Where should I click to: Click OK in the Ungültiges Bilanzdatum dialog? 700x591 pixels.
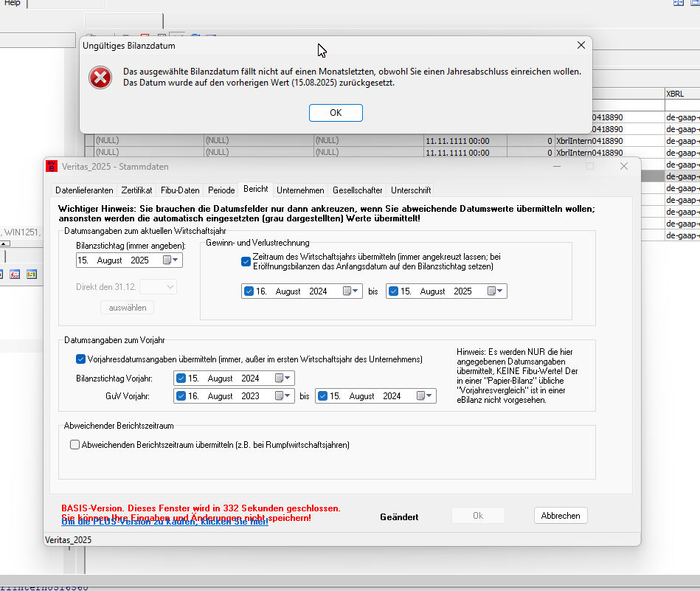click(x=336, y=113)
